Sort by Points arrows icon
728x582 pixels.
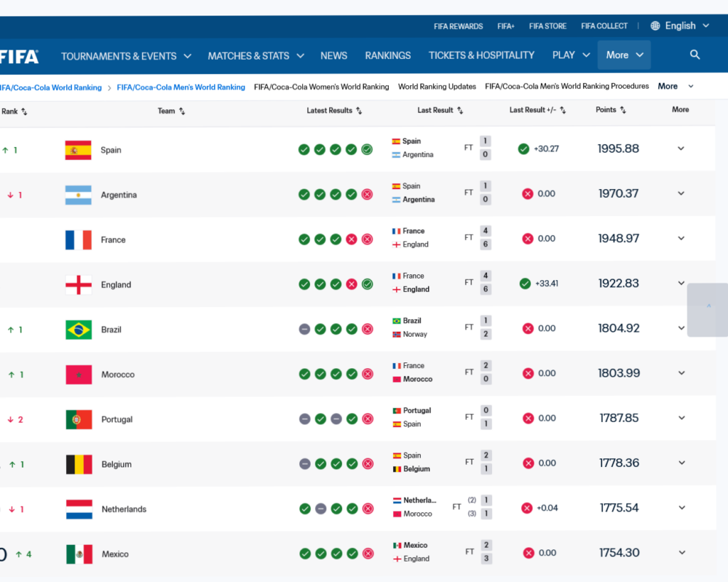pos(623,110)
